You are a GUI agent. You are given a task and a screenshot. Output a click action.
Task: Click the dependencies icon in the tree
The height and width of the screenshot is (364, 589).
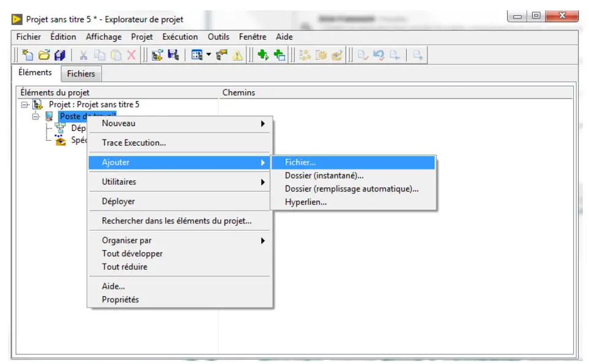point(60,128)
